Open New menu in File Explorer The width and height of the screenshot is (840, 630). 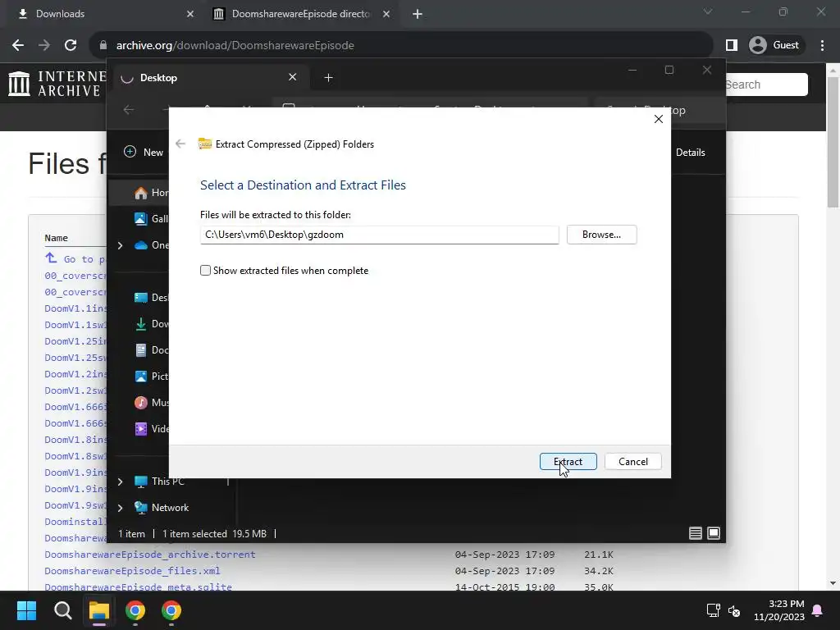coord(143,152)
